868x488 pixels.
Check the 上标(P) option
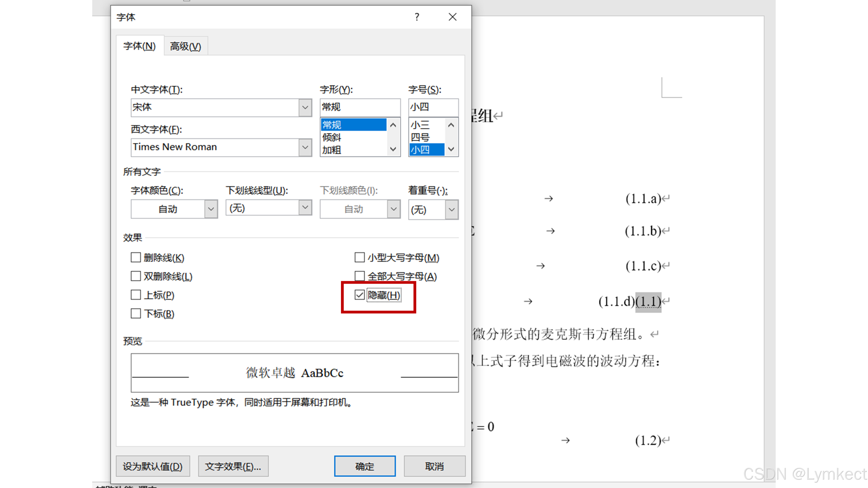click(136, 295)
